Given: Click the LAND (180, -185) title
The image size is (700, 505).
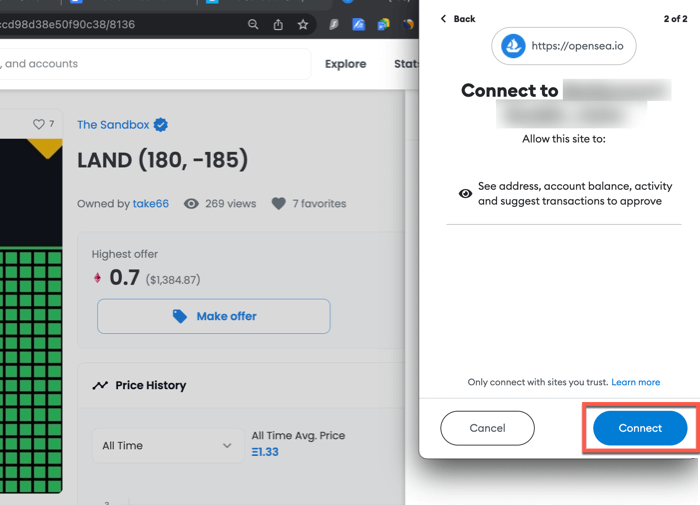Looking at the screenshot, I should 162,160.
